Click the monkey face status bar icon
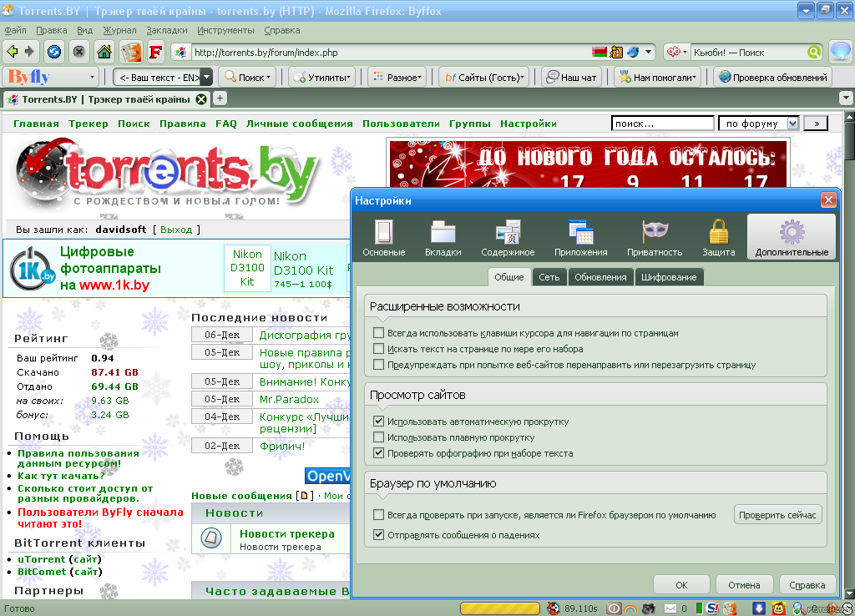 [779, 608]
